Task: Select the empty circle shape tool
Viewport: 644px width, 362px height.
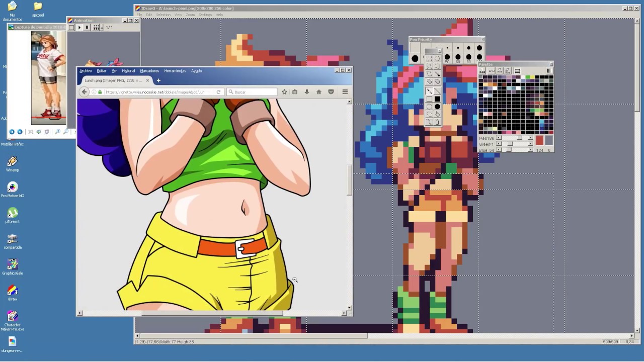Action: [429, 107]
